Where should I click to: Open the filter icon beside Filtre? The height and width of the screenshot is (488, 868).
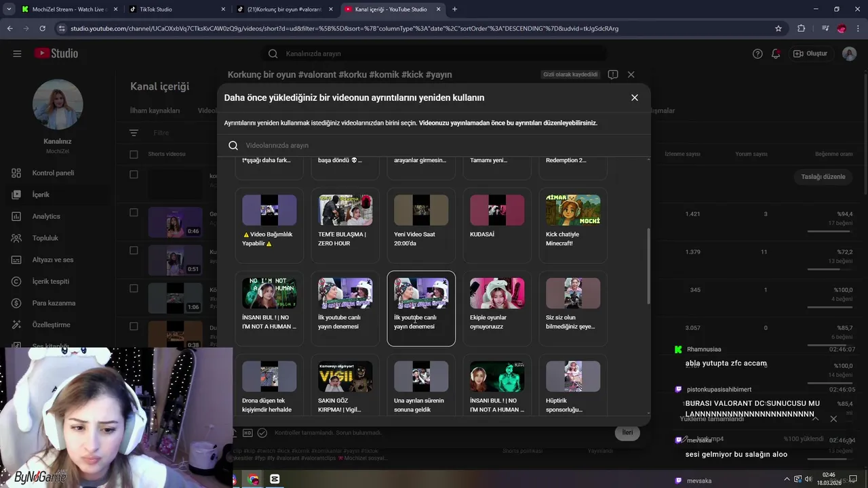134,133
